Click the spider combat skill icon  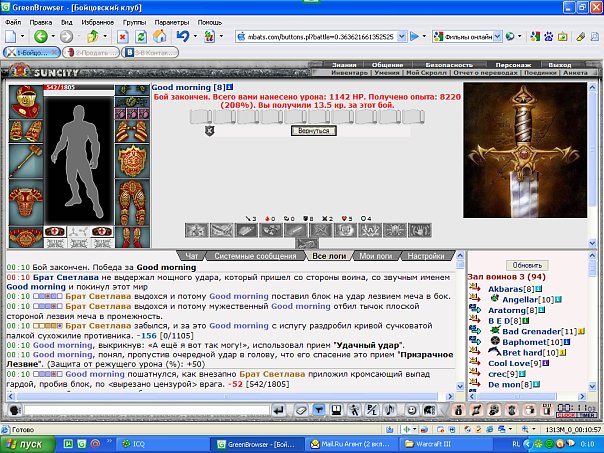pyautogui.click(x=395, y=230)
